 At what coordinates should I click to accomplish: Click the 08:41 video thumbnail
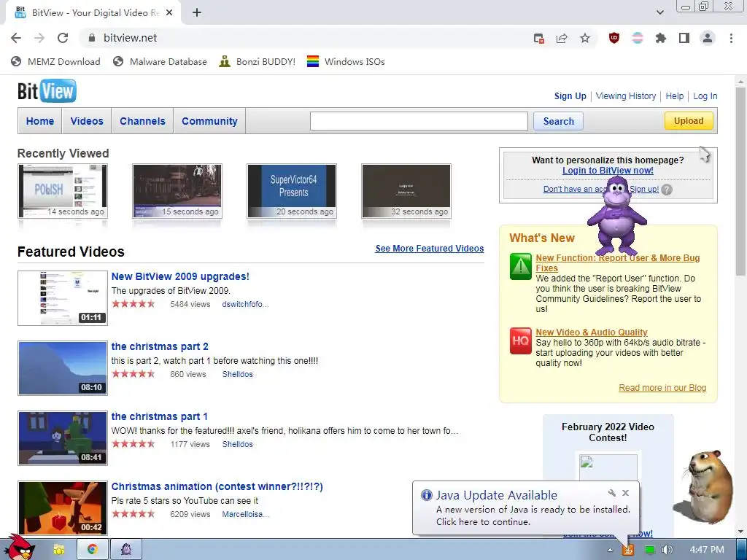(x=63, y=438)
